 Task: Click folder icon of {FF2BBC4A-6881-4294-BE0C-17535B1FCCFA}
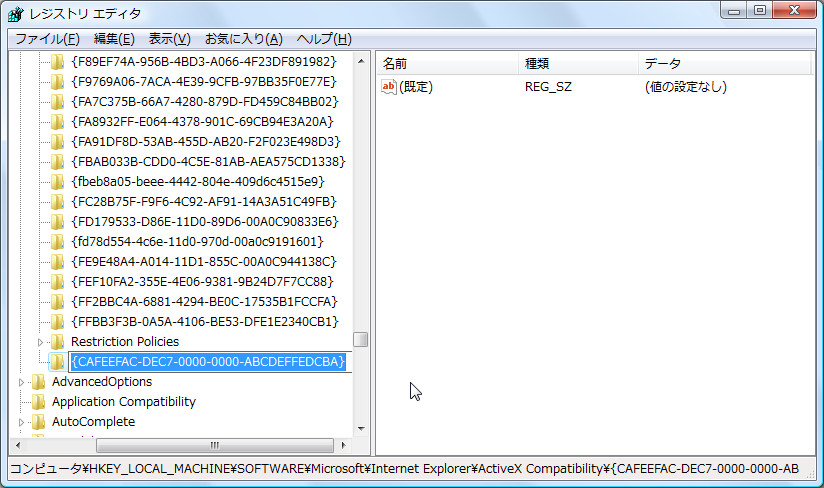(57, 302)
